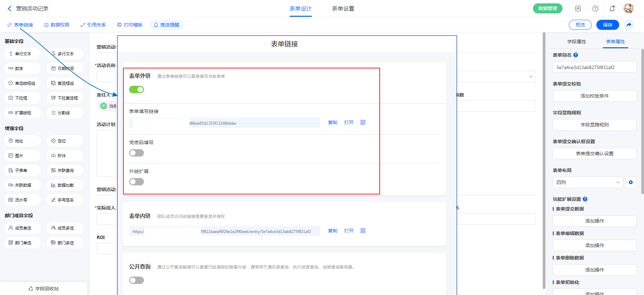Switch to the 表单设置 tab
This screenshot has width=644, height=295.
[343, 9]
